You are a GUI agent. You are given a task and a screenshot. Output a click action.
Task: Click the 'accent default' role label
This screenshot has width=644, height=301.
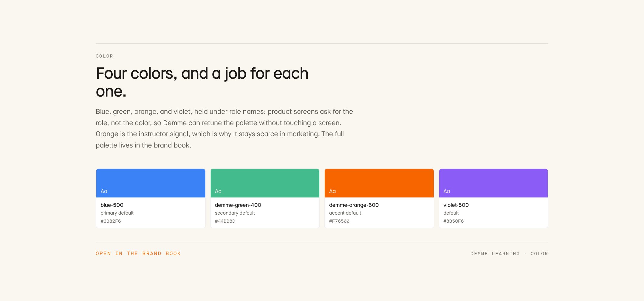[345, 213]
